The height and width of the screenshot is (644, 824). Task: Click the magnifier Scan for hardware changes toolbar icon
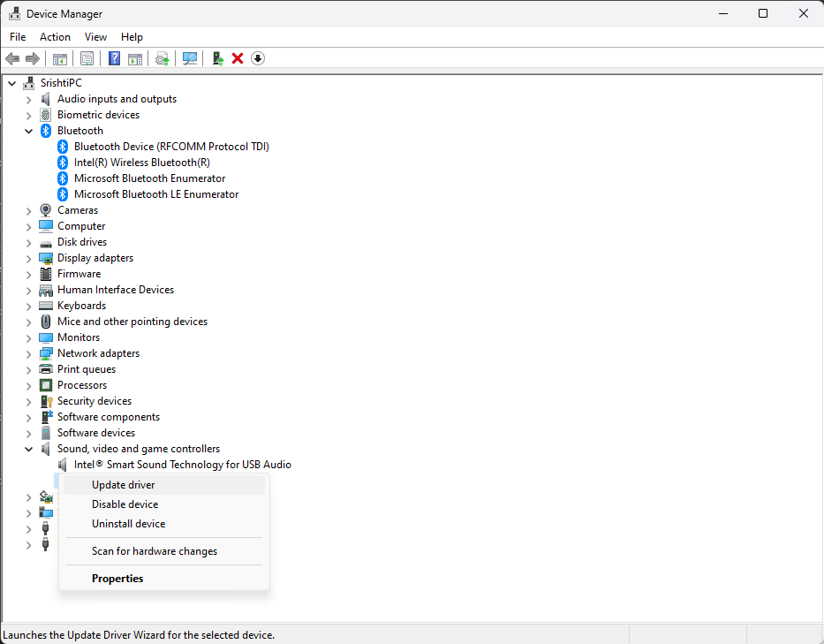point(190,58)
